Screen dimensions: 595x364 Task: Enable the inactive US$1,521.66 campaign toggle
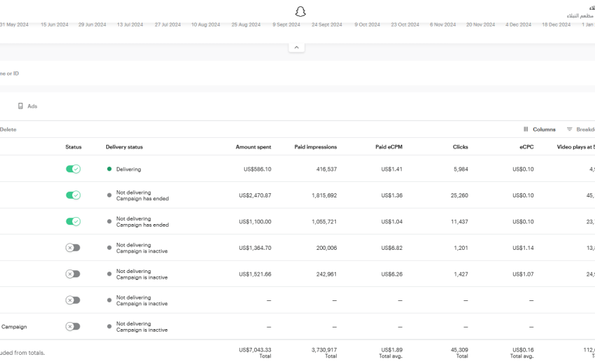click(73, 274)
